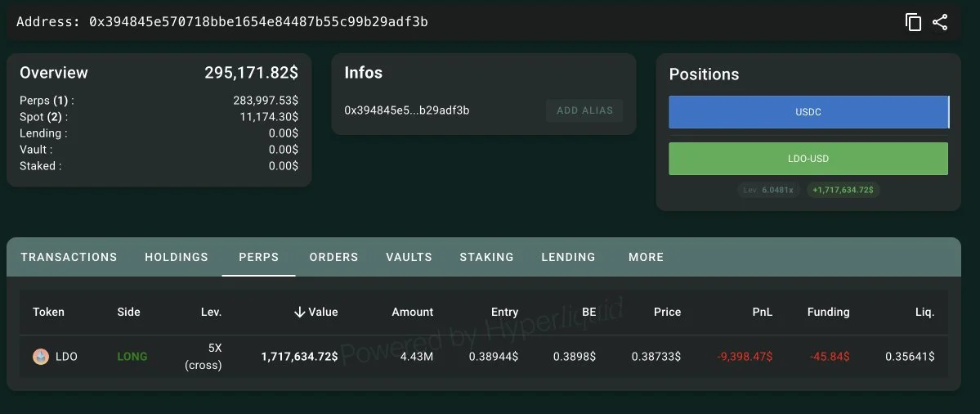Click the Lending overview label
This screenshot has width=980, height=414.
tap(43, 133)
